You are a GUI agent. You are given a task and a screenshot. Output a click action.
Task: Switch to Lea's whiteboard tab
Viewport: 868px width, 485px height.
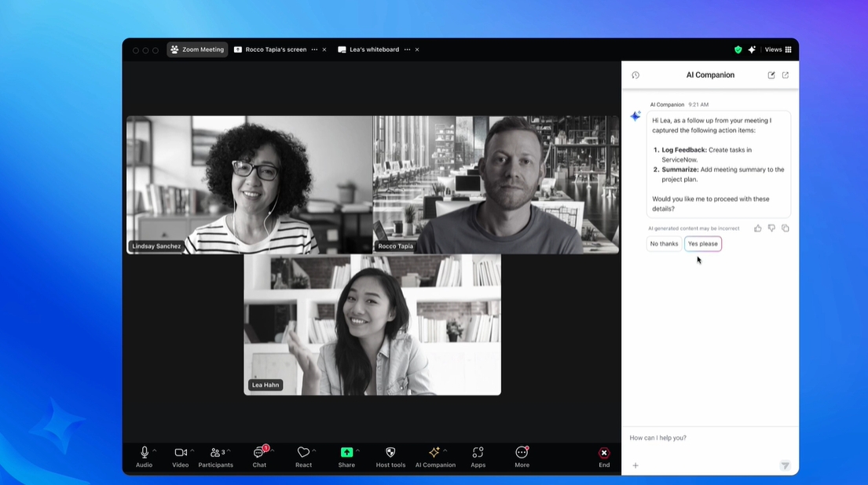[374, 49]
